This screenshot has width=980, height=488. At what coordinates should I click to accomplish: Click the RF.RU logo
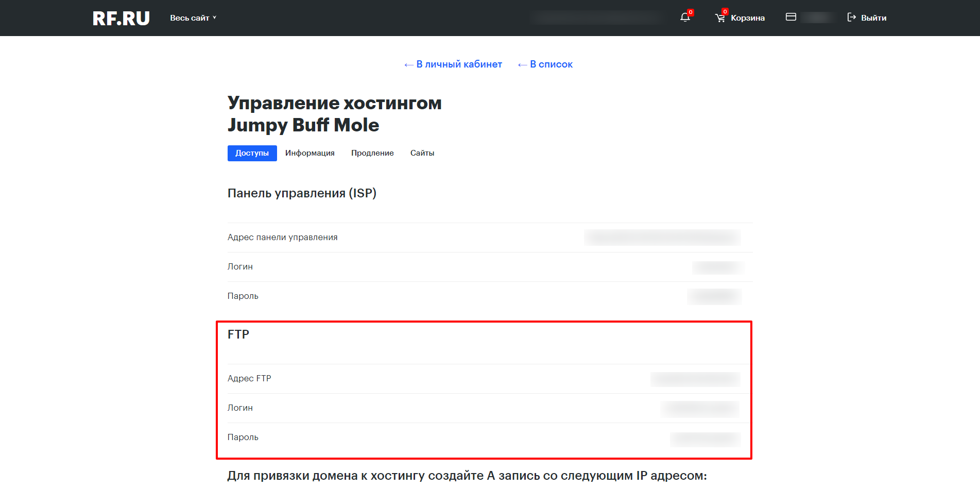[121, 18]
